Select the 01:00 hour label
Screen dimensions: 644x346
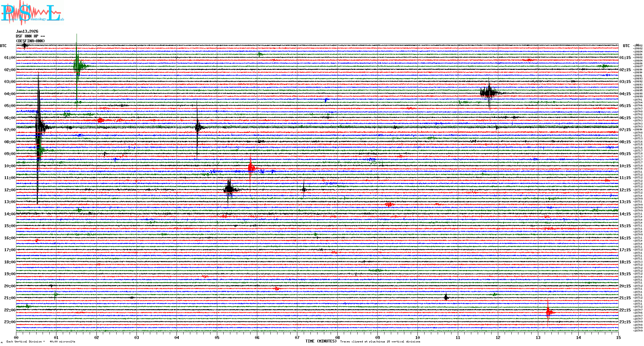pyautogui.click(x=10, y=58)
